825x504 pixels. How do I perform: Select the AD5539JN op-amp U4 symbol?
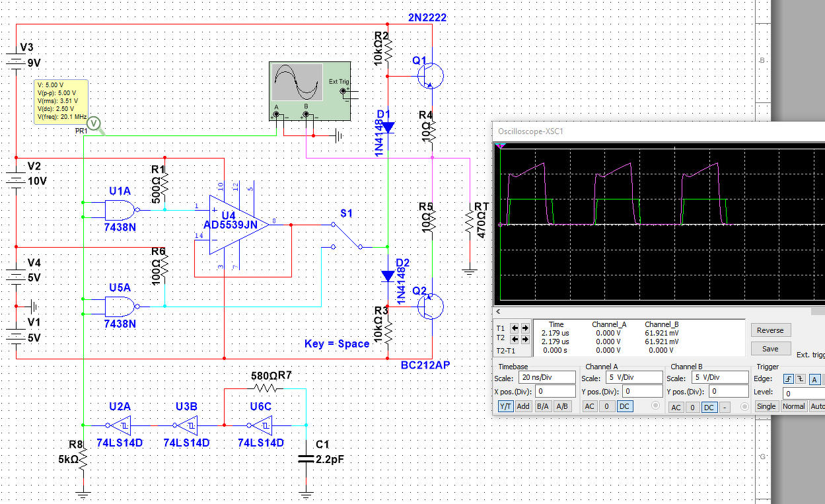pyautogui.click(x=238, y=225)
